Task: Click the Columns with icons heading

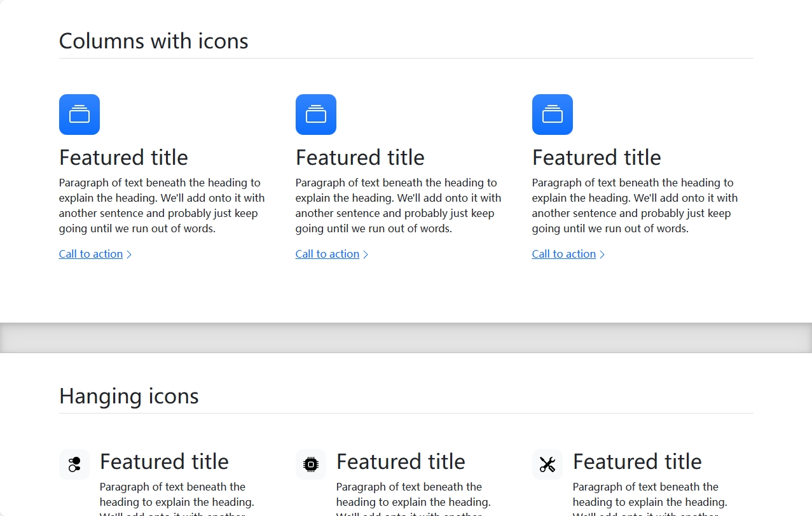Action: [154, 41]
